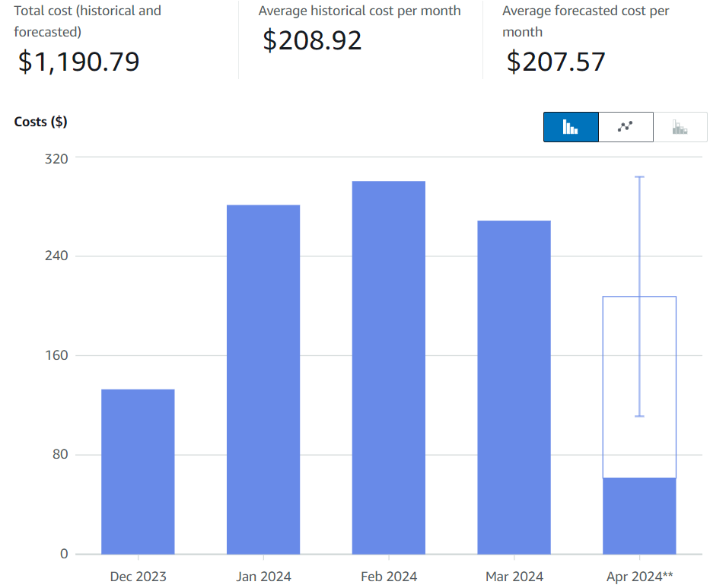Click the Feb 2024 axis label
The height and width of the screenshot is (588, 710).
[x=388, y=577]
